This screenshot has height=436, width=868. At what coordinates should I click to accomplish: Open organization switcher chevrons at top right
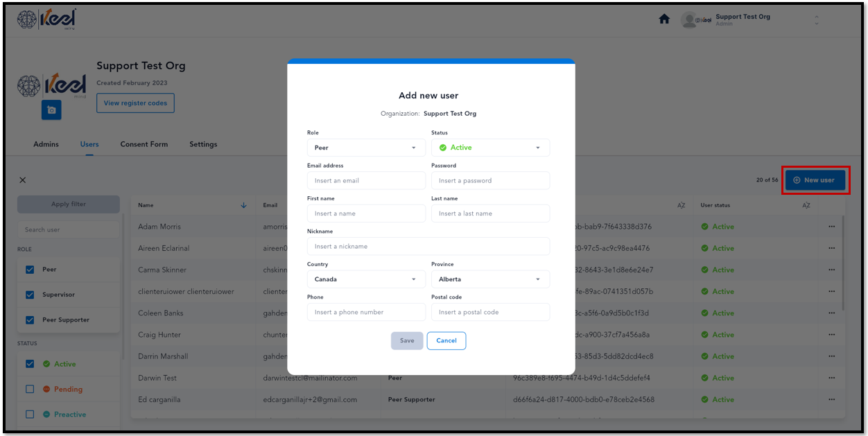point(817,20)
